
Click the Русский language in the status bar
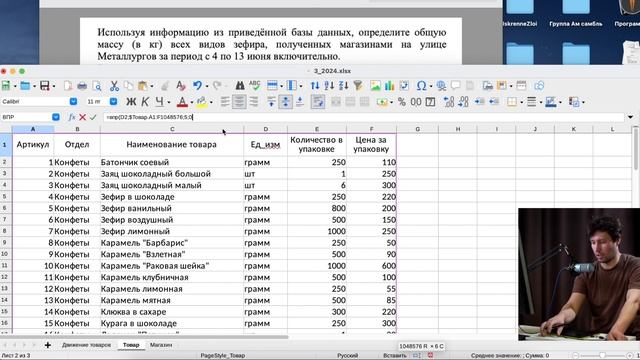coord(347,356)
